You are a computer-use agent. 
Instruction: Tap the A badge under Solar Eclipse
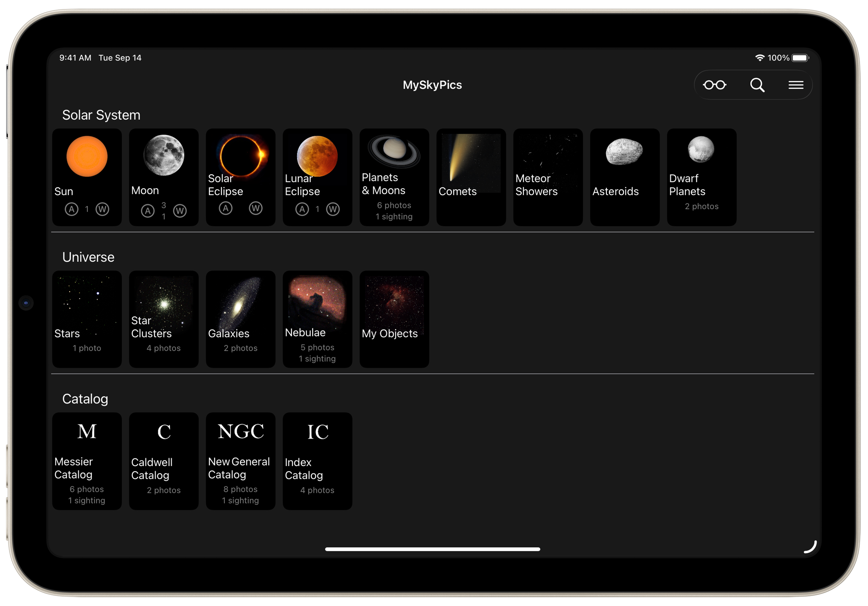point(226,208)
